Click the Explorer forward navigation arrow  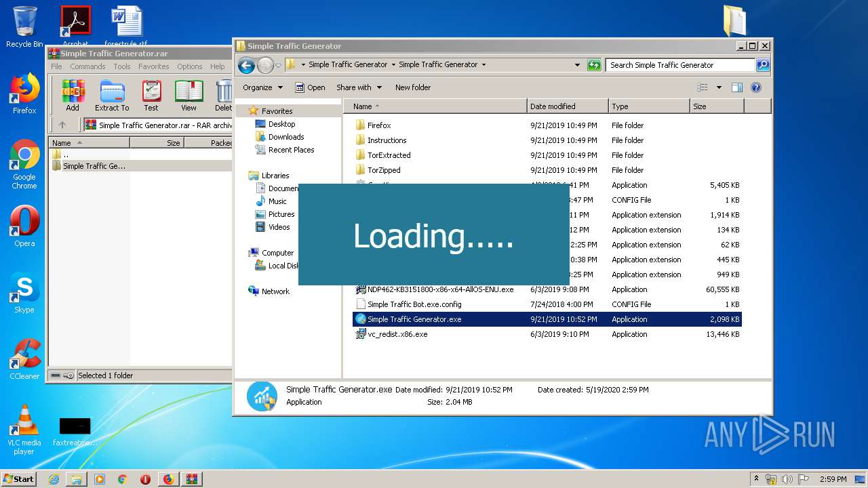click(265, 65)
